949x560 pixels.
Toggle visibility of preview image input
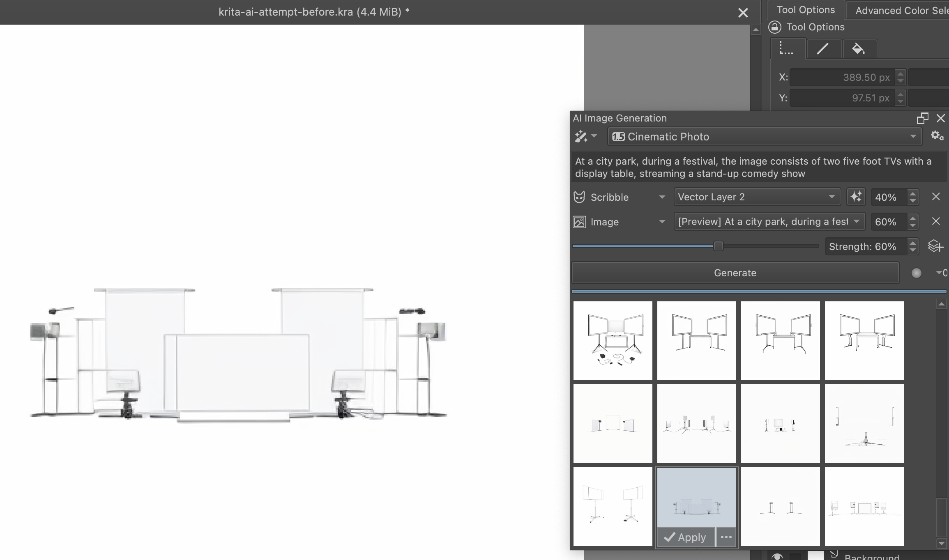coord(579,222)
